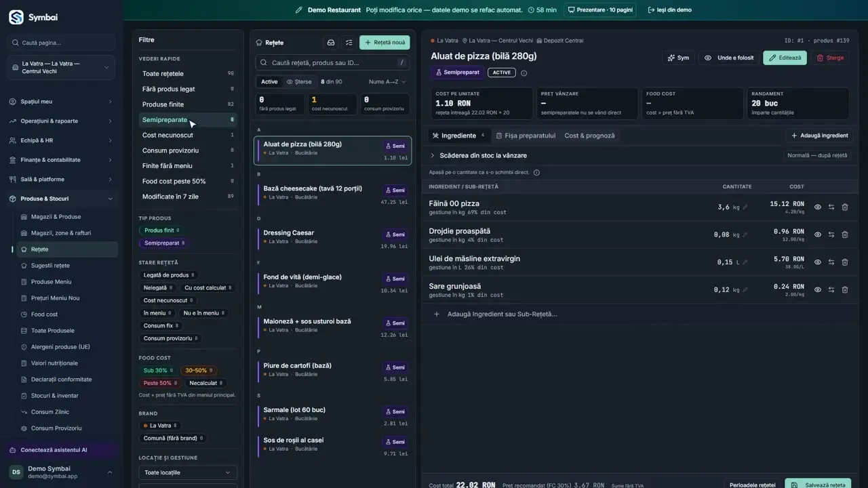Open Valori nutriționale in sidebar

click(x=54, y=363)
